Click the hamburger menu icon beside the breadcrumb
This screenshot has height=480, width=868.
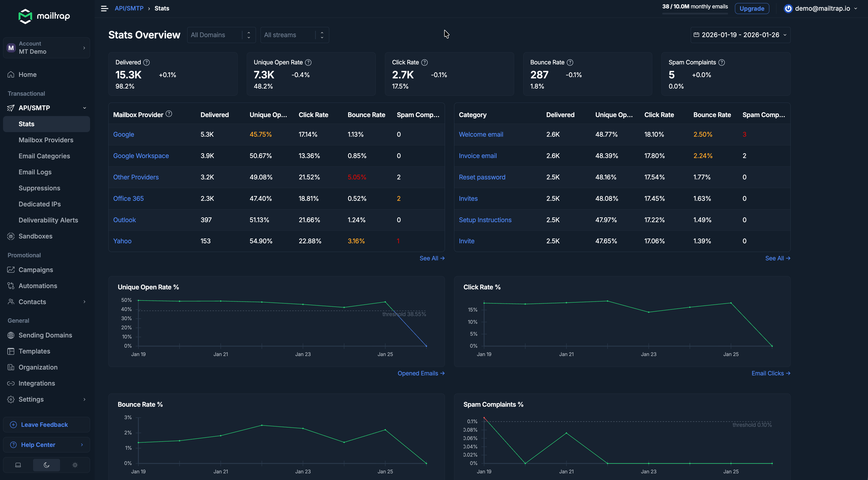point(105,8)
